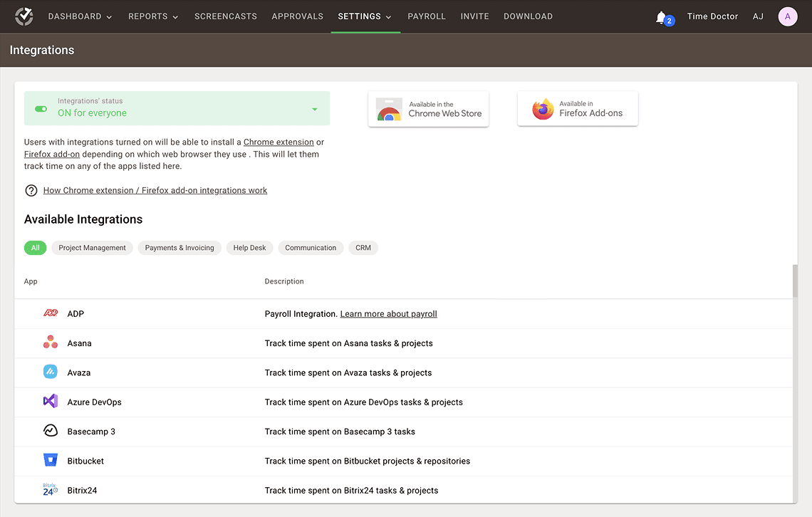Click the Available Integrations heading
The height and width of the screenshot is (517, 812).
pos(83,219)
